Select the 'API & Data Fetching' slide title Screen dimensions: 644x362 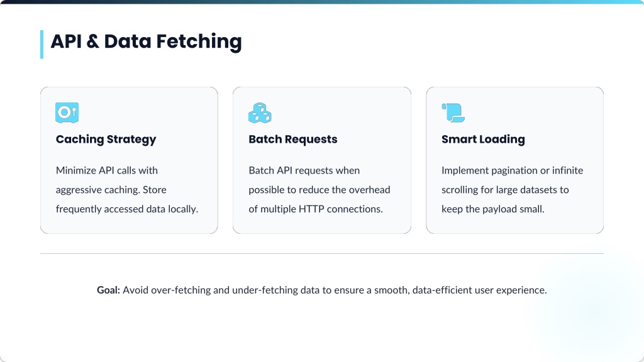[x=146, y=41]
